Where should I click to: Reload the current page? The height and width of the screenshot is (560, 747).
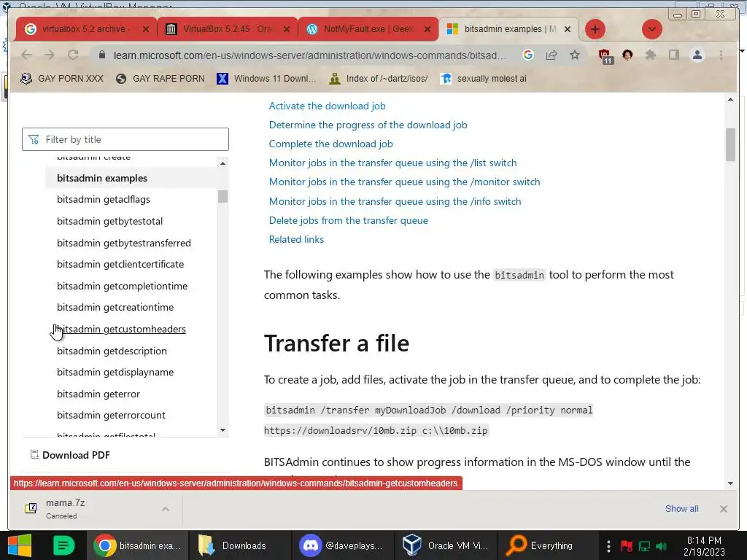tap(73, 55)
